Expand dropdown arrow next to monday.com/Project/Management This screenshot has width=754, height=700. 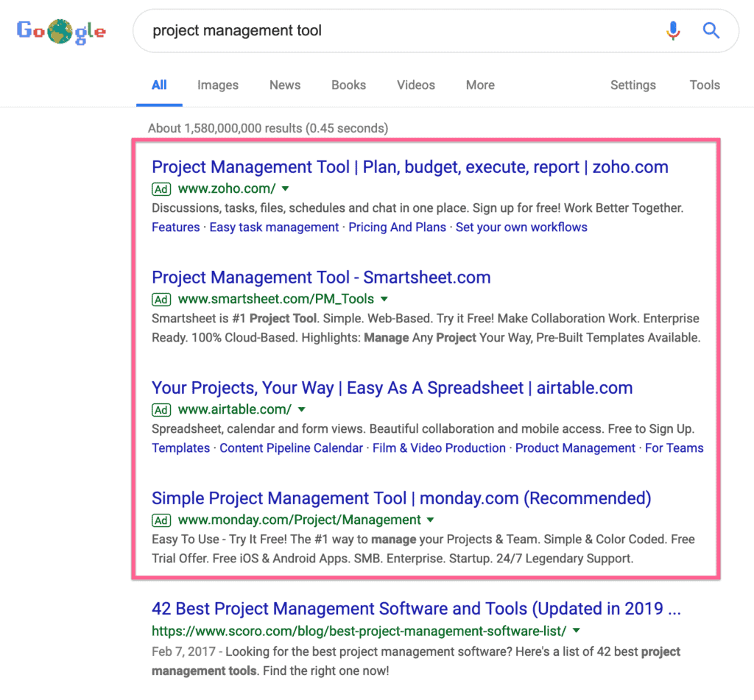430,520
